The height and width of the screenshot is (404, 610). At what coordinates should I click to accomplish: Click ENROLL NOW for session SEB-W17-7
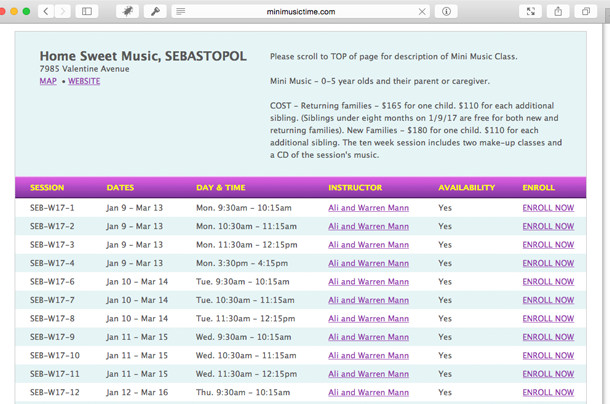click(548, 300)
